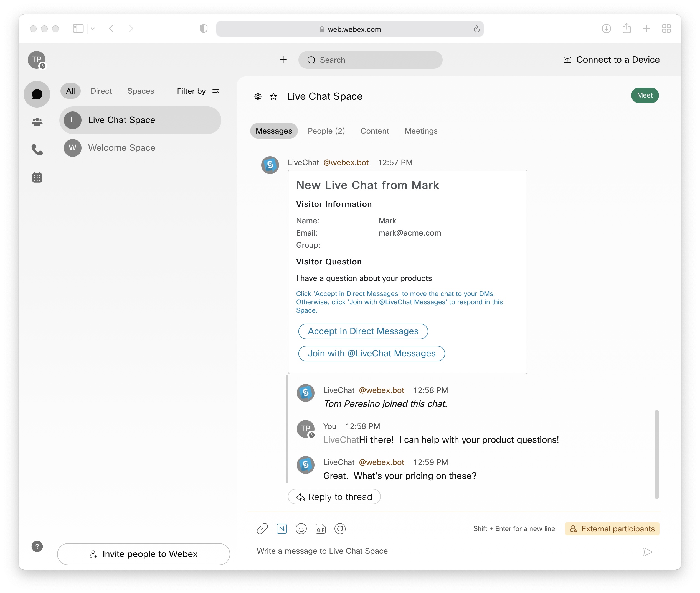
Task: Insert an emoji with the smiley icon
Action: pyautogui.click(x=301, y=528)
